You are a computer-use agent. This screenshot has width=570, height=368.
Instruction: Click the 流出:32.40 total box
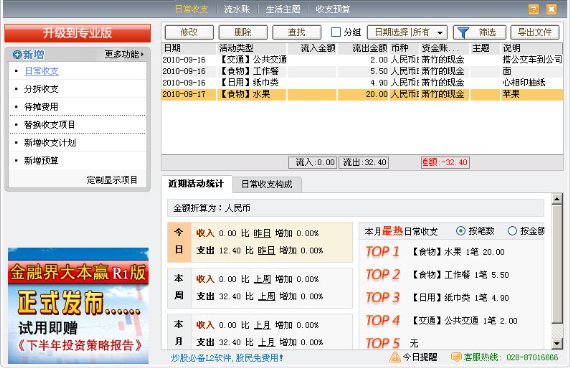[364, 162]
